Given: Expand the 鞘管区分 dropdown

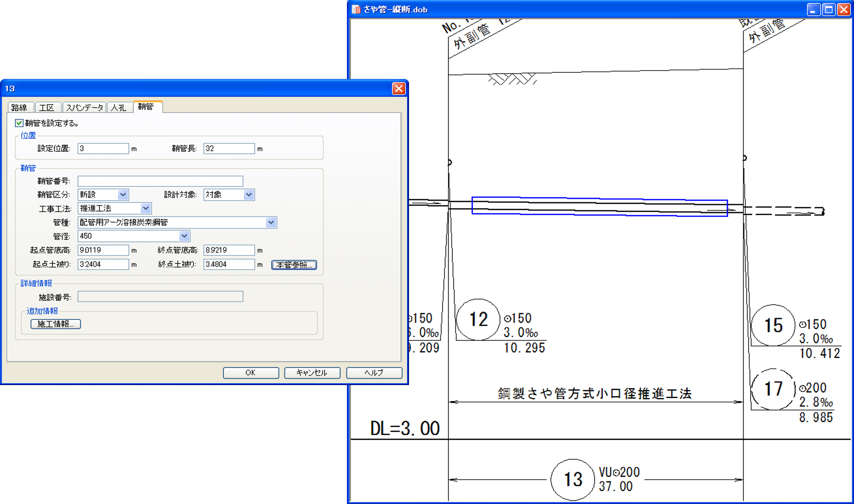Looking at the screenshot, I should point(123,194).
